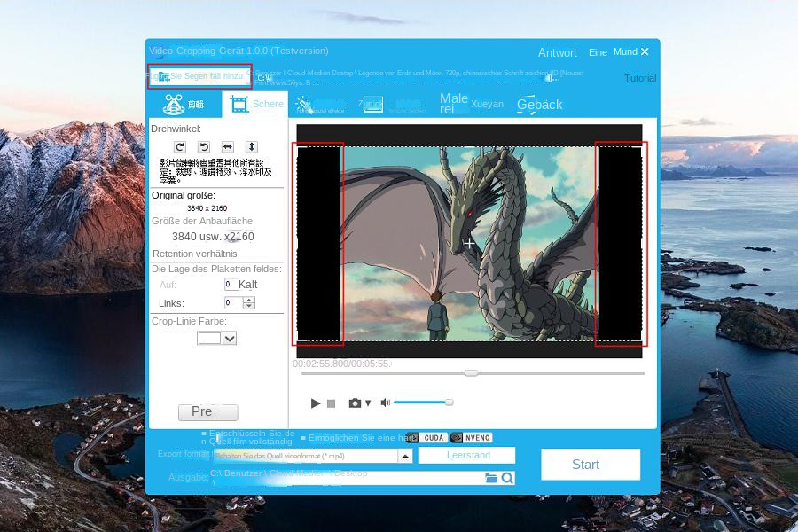Screen dimensions: 798x532
Task: Click Mund in the title bar
Action: pyautogui.click(x=625, y=52)
